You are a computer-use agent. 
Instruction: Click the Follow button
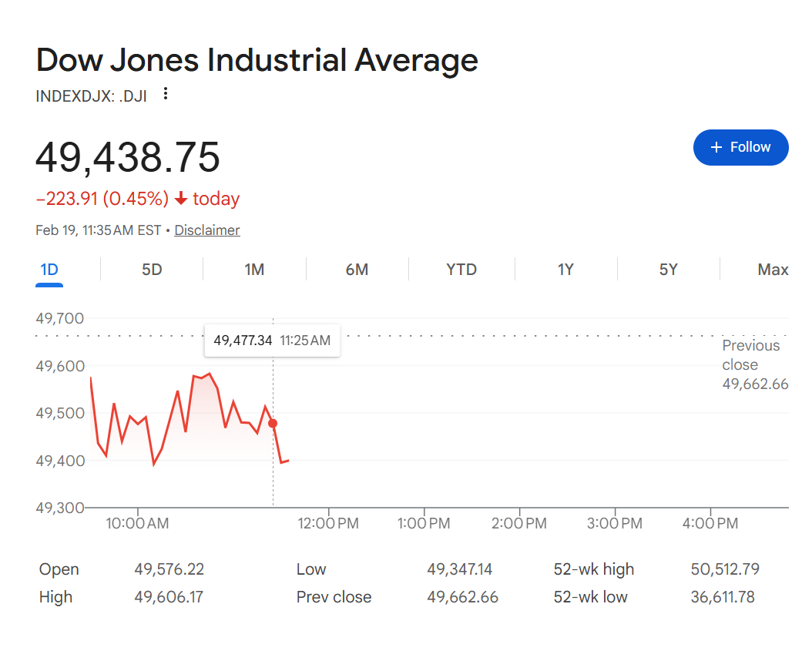(740, 147)
